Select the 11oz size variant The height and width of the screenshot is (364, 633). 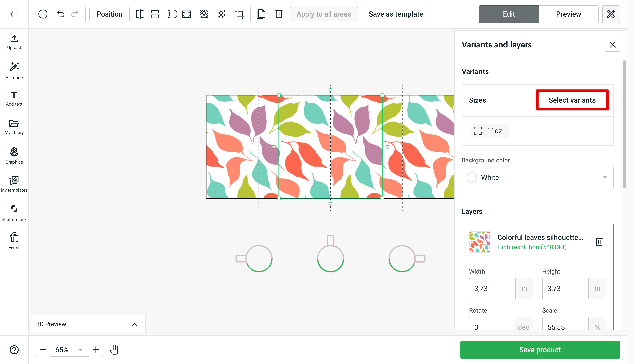point(489,131)
